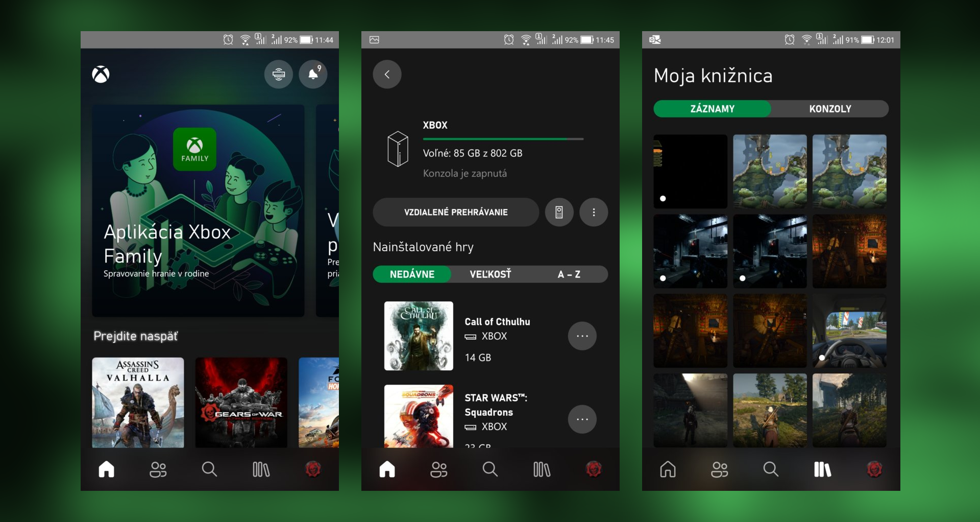Tap Outlook notification icon in right status bar
Viewport: 980px width, 522px height.
pos(655,39)
